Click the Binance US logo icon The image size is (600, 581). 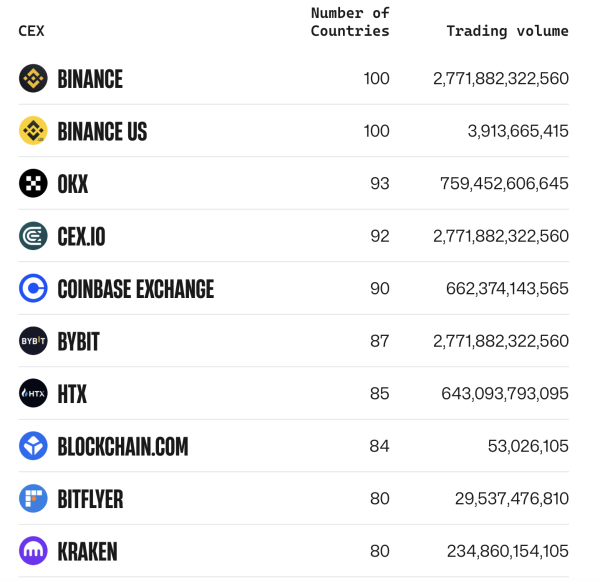pos(33,131)
